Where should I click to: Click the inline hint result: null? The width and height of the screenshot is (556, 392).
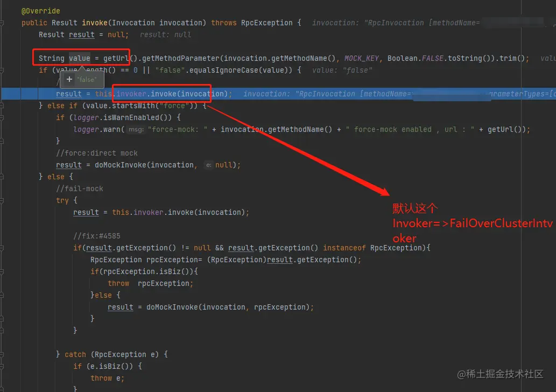(166, 35)
